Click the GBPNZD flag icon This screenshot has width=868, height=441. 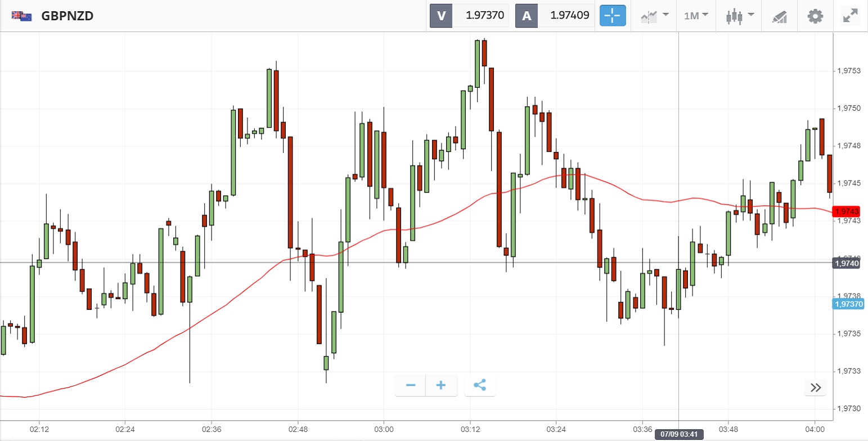(21, 16)
